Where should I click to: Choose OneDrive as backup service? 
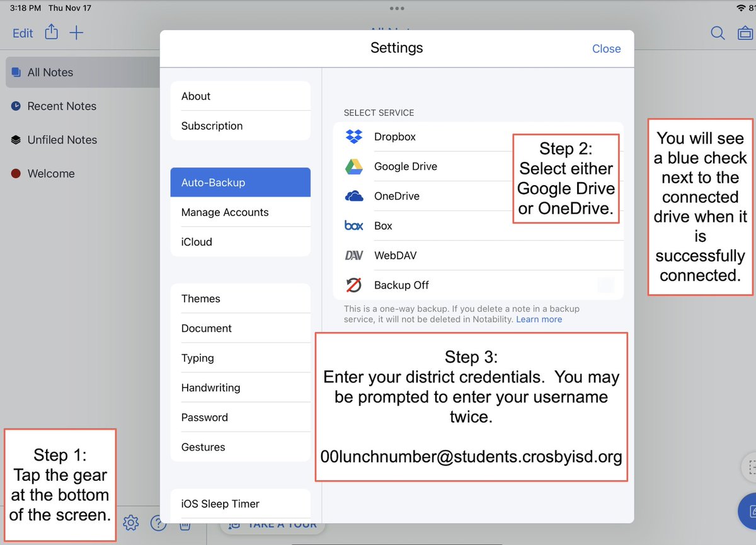point(479,196)
